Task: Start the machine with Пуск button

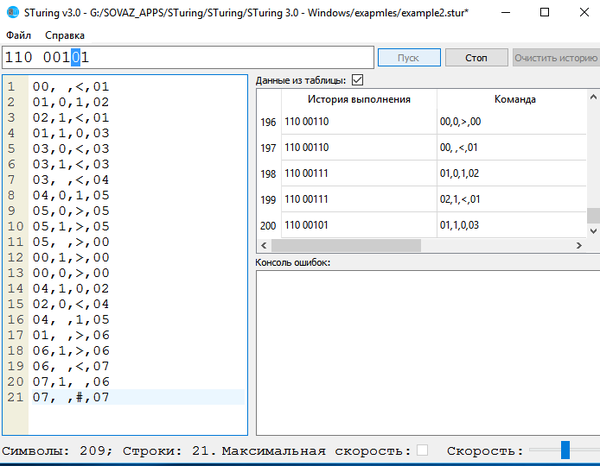Action: coord(409,57)
